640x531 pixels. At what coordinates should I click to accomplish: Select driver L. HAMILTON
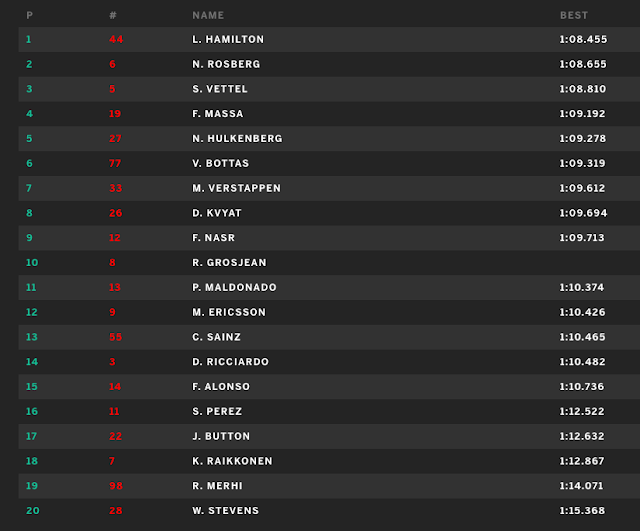point(228,39)
